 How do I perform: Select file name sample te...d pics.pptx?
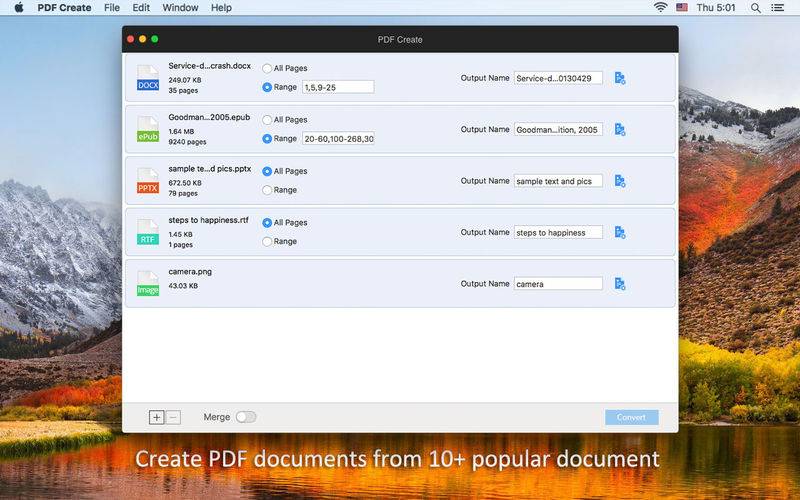pos(210,169)
